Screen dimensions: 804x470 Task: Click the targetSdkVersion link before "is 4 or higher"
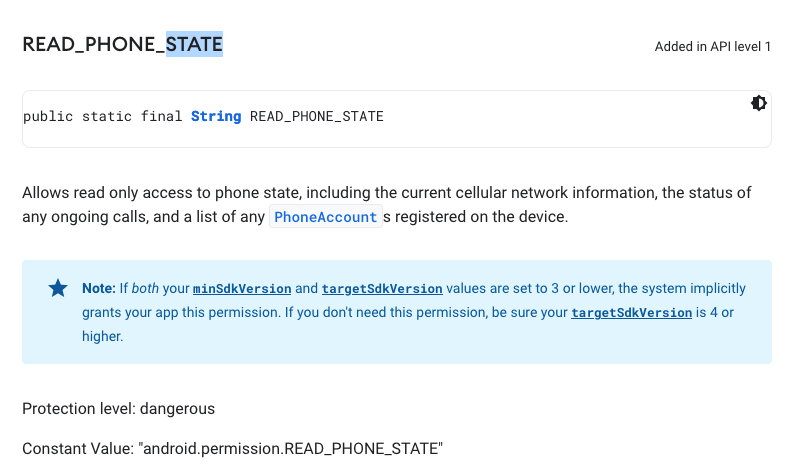[x=631, y=312]
